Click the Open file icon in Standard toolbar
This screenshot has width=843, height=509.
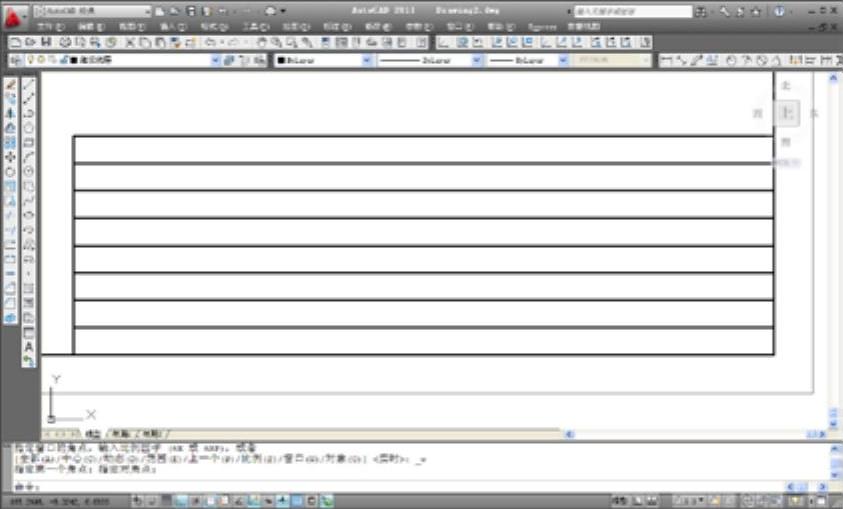coord(31,42)
